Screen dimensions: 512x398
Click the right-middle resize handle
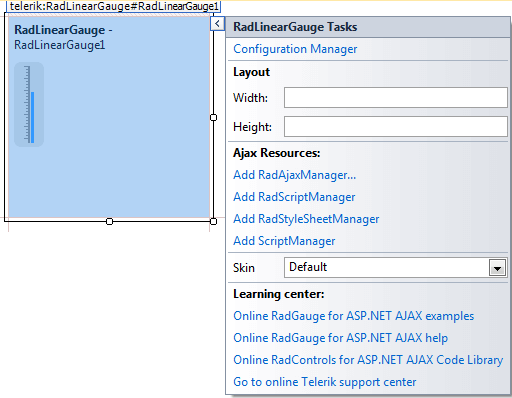(214, 117)
